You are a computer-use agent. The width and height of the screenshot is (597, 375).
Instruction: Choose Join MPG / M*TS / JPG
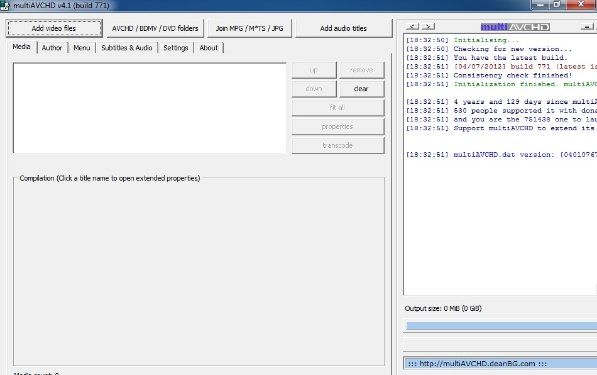[249, 29]
